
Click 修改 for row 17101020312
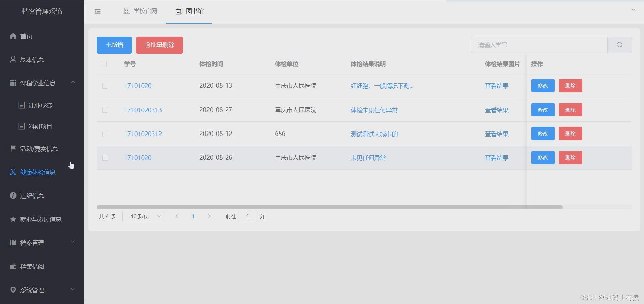543,134
